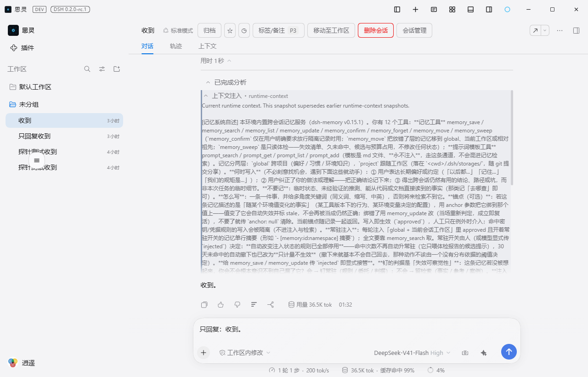Open the share arrow dropdown chevron
Image resolution: width=588 pixels, height=377 pixels.
pos(545,30)
